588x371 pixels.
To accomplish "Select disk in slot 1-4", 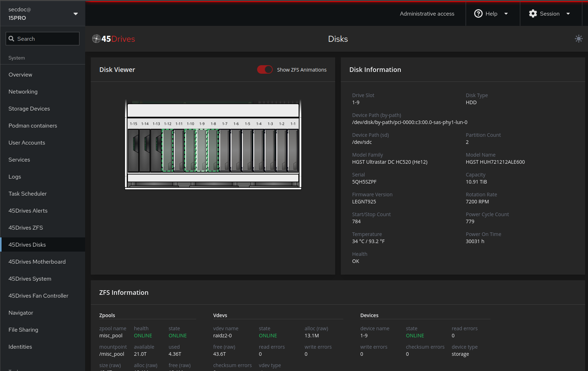I will 259,151.
